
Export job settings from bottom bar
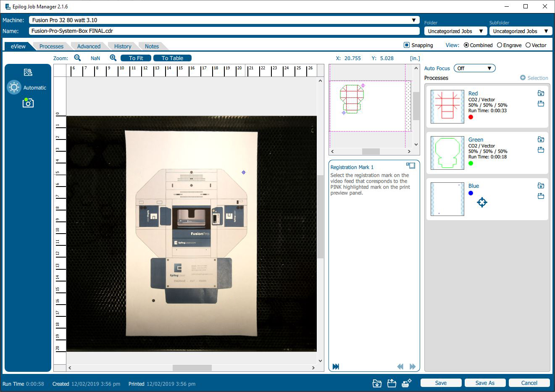(392, 383)
